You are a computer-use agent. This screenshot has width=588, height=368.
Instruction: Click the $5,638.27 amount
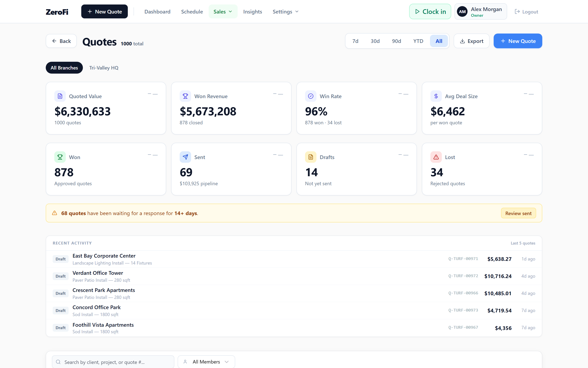tap(499, 259)
